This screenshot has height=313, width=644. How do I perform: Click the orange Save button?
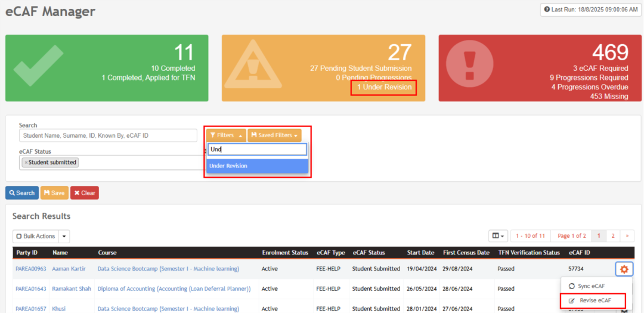point(54,193)
